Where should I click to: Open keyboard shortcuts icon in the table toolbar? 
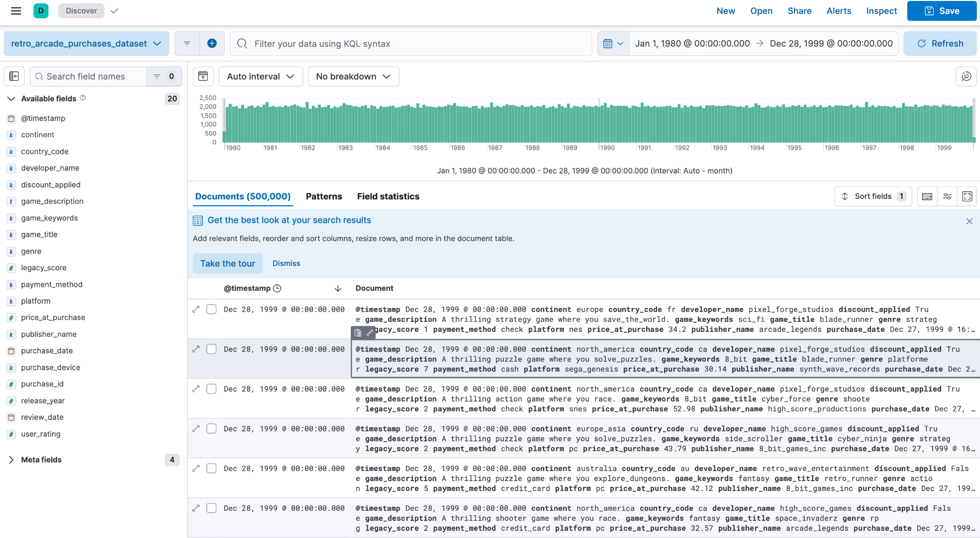(927, 197)
